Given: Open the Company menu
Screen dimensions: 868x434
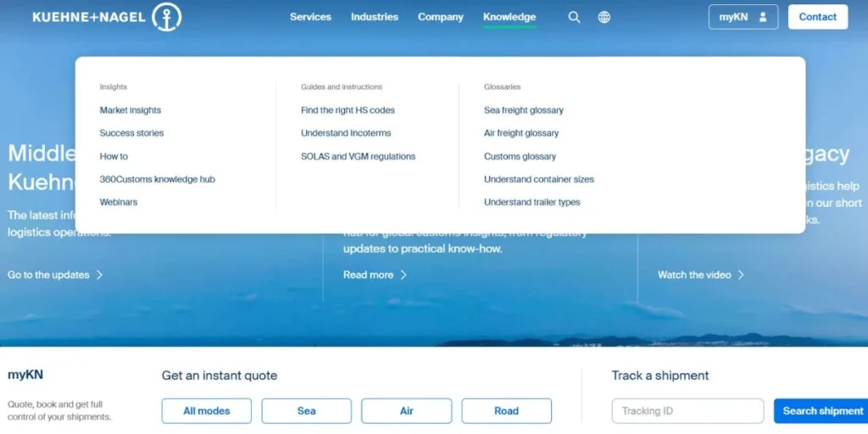Looking at the screenshot, I should click(441, 17).
